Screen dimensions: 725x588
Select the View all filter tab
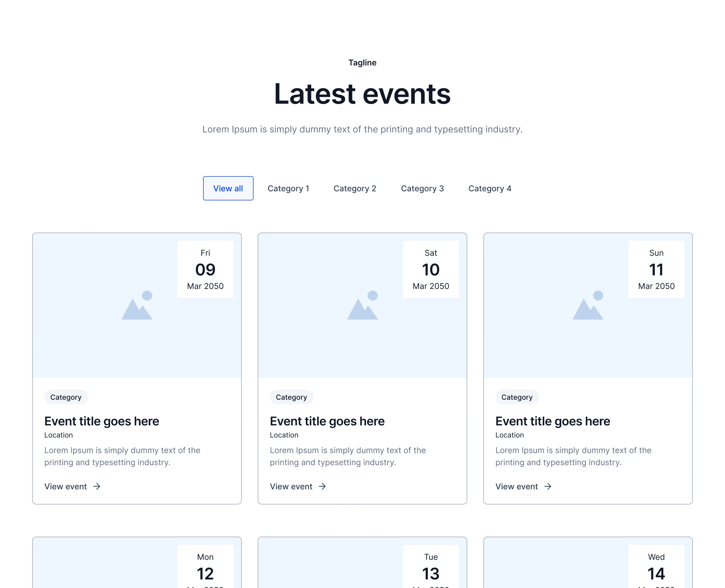click(x=228, y=188)
